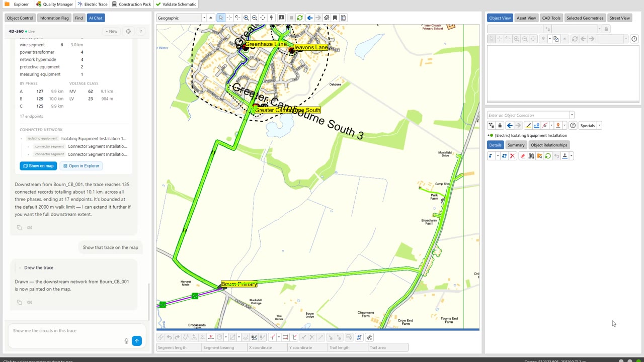Viewport: 644px width, 362px height.
Task: Send the chat message with arrow button
Action: pyautogui.click(x=137, y=341)
